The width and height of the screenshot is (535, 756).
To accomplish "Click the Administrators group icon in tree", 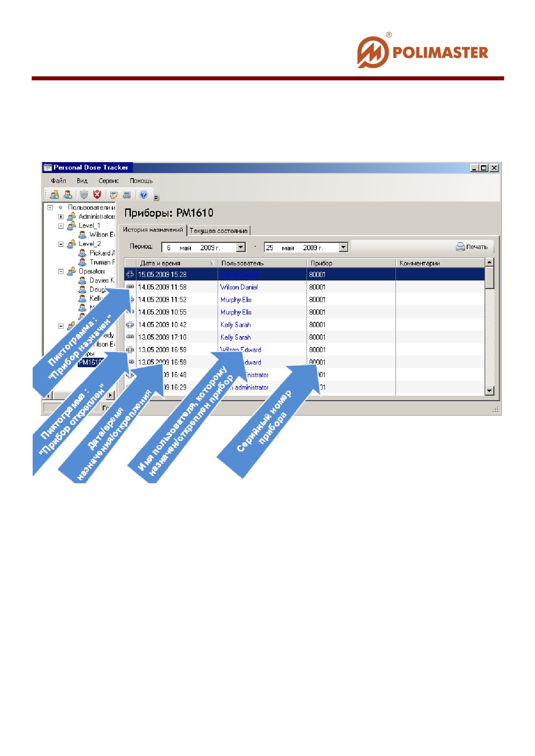I will click(x=72, y=216).
